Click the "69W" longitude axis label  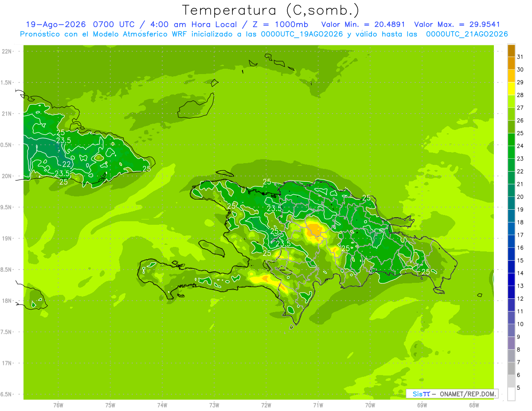(x=422, y=405)
